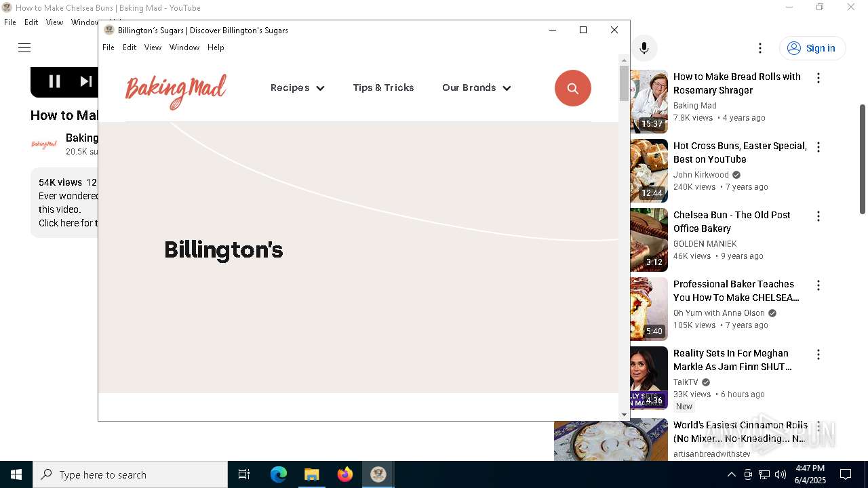Open View menu in Billington's window
The image size is (868, 488).
coord(153,47)
